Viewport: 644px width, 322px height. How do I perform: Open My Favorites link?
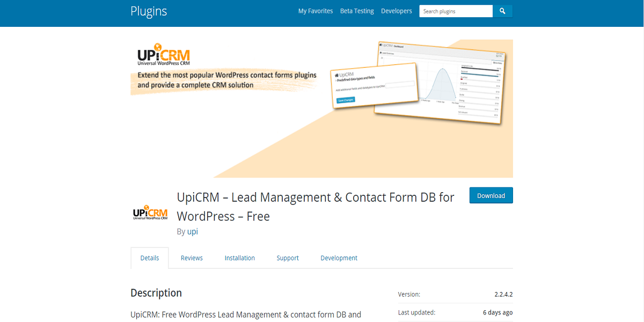(x=316, y=11)
